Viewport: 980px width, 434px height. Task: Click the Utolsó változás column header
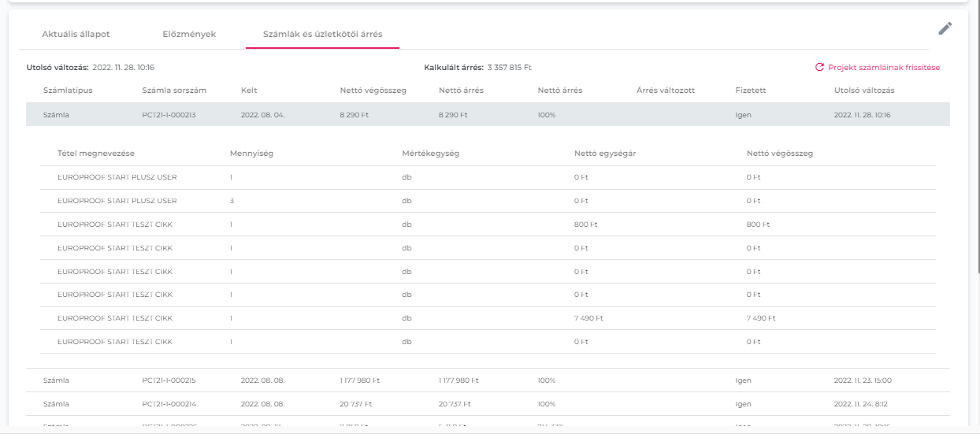[863, 91]
